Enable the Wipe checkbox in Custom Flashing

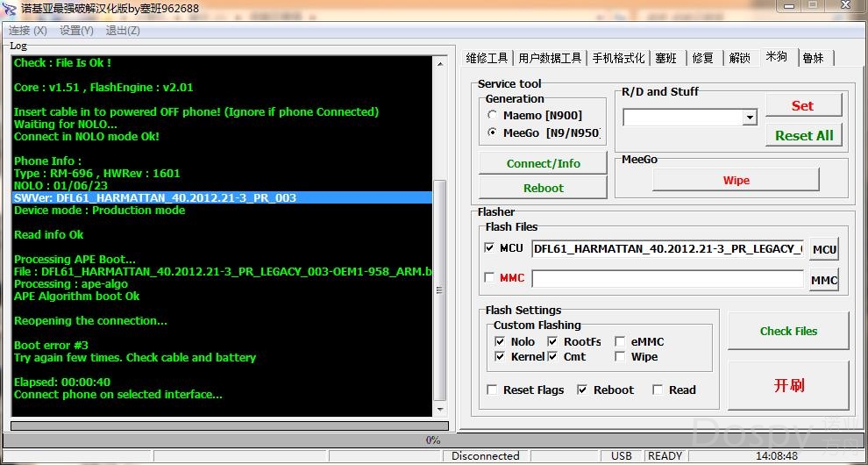pos(620,356)
